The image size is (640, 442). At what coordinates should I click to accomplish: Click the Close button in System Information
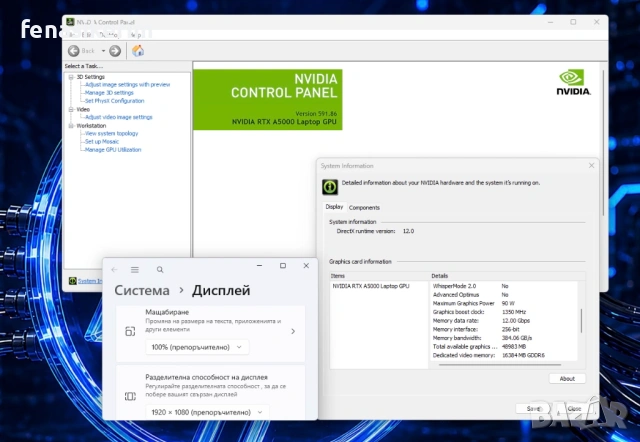pos(574,409)
